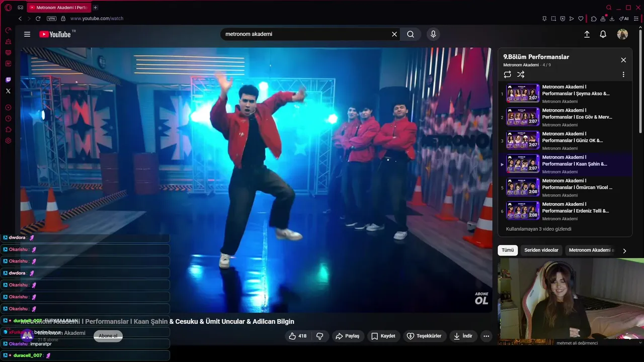Select the Metronom Akademi filter chip
The height and width of the screenshot is (362, 644).
tap(591, 250)
